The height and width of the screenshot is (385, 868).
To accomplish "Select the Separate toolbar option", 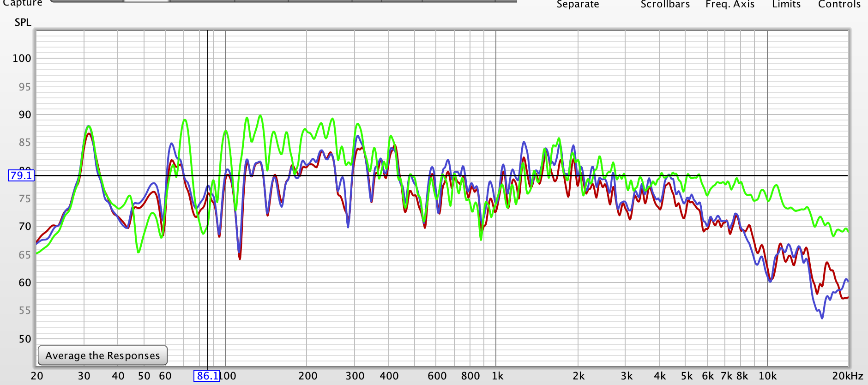I will (x=578, y=4).
